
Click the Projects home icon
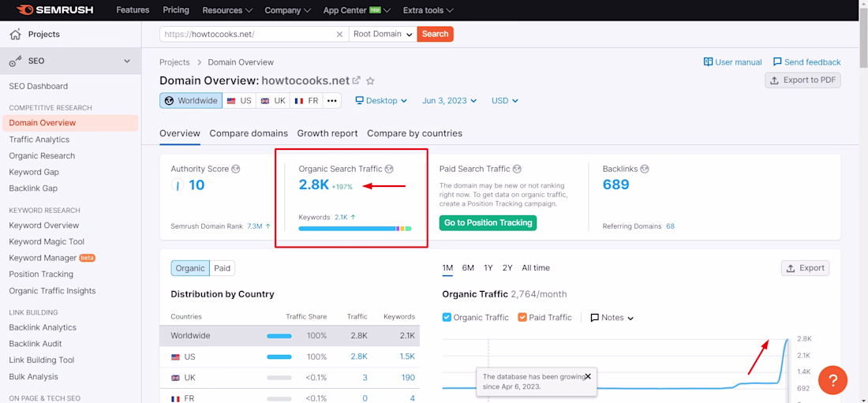[x=16, y=35]
